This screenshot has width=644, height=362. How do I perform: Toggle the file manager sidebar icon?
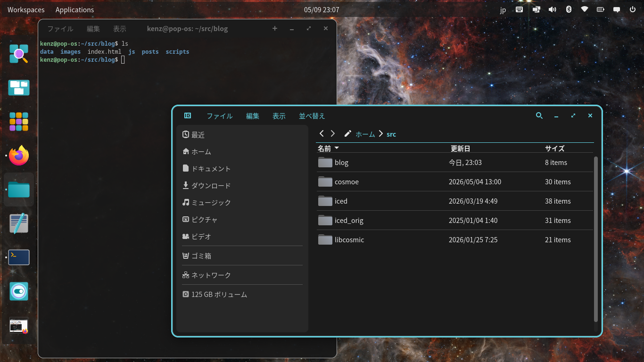187,115
